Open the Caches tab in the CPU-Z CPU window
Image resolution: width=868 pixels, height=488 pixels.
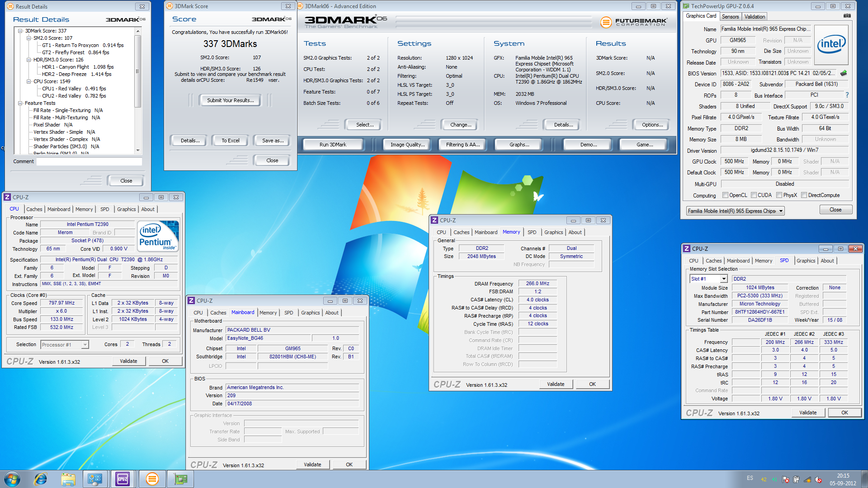34,209
